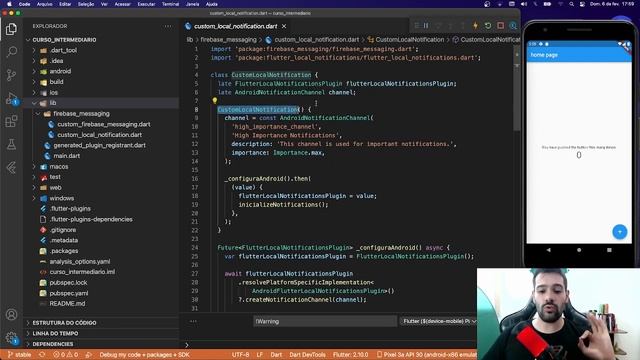Pause the debug session
This screenshot has height=360, width=640.
[426, 26]
